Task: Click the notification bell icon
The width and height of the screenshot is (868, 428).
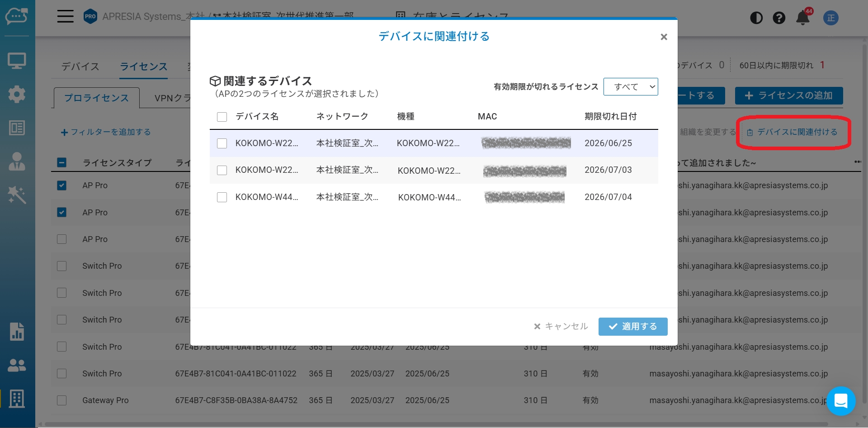Action: pyautogui.click(x=803, y=18)
